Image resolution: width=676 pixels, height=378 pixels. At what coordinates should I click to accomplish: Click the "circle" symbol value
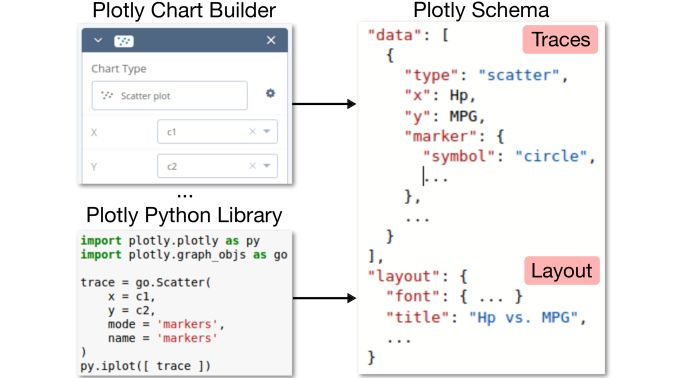(551, 156)
